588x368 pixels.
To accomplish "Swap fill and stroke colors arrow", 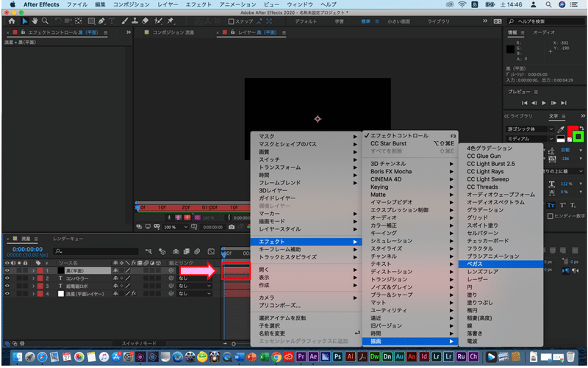I will click(x=581, y=128).
